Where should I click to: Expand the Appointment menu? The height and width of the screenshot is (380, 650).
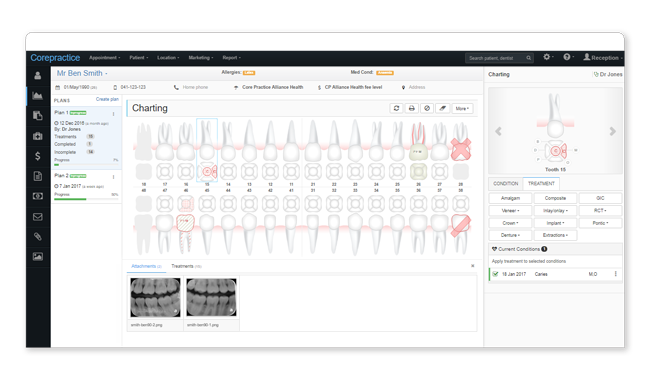tap(104, 58)
